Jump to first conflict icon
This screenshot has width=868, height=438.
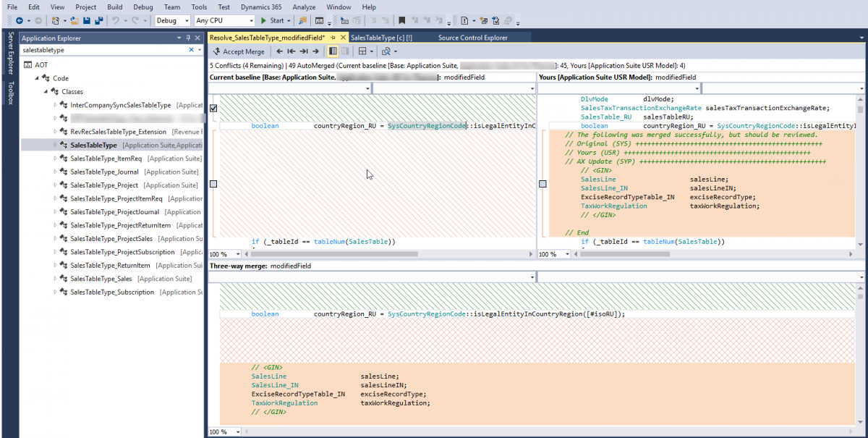(292, 51)
